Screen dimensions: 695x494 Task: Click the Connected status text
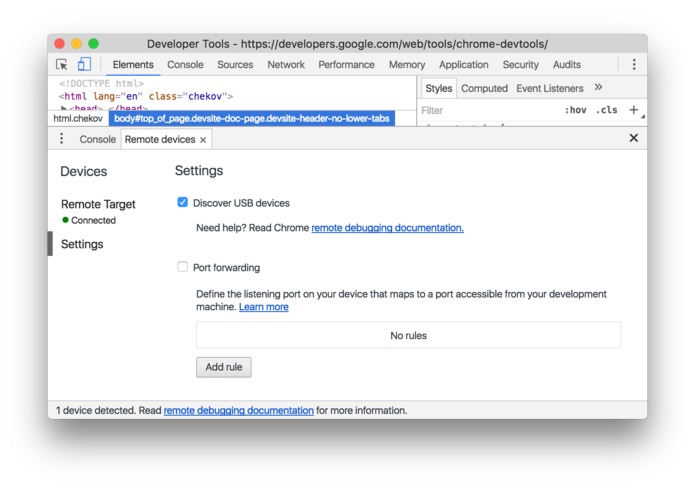point(94,220)
